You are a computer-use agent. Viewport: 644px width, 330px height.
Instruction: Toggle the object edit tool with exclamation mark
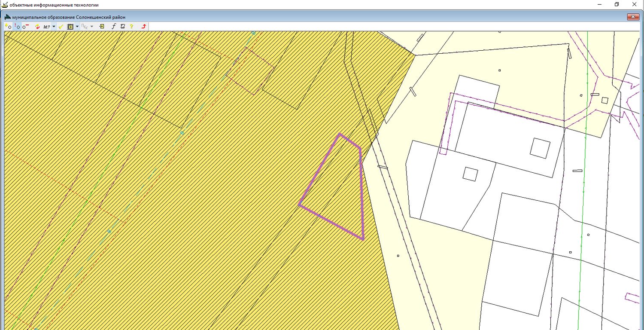pos(17,26)
